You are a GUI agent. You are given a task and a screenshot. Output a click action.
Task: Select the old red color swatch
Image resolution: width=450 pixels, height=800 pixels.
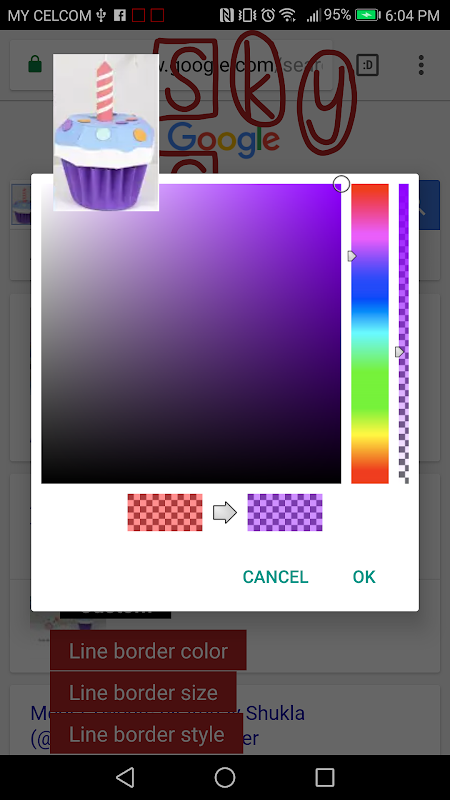(165, 512)
